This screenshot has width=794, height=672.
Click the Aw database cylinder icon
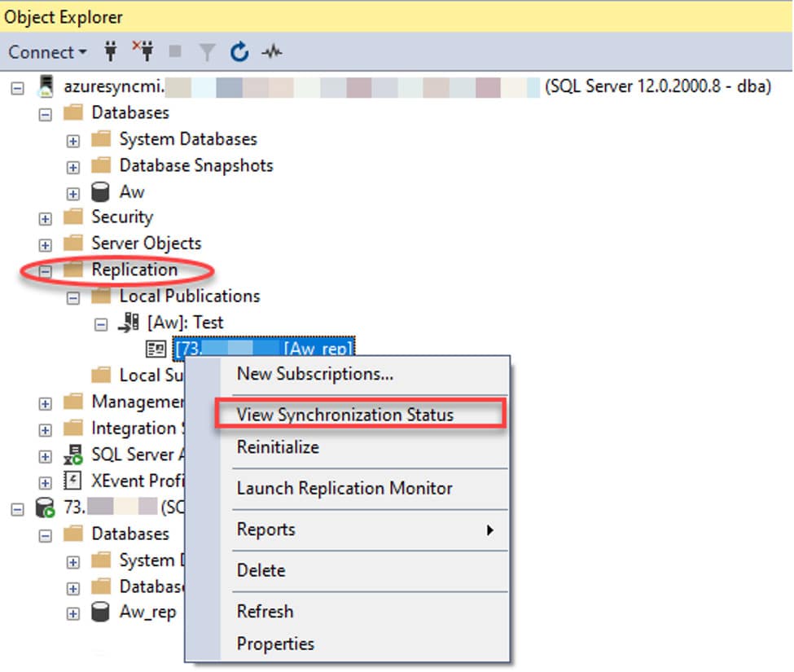100,192
